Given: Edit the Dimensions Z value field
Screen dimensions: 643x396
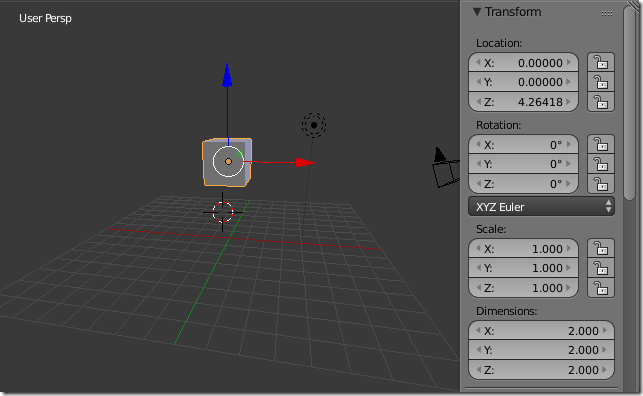Looking at the screenshot, I should [541, 370].
